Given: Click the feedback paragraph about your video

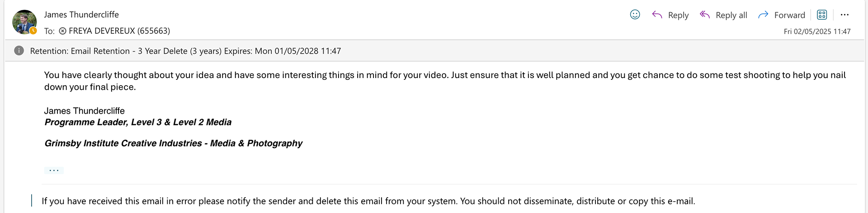Looking at the screenshot, I should [x=445, y=81].
